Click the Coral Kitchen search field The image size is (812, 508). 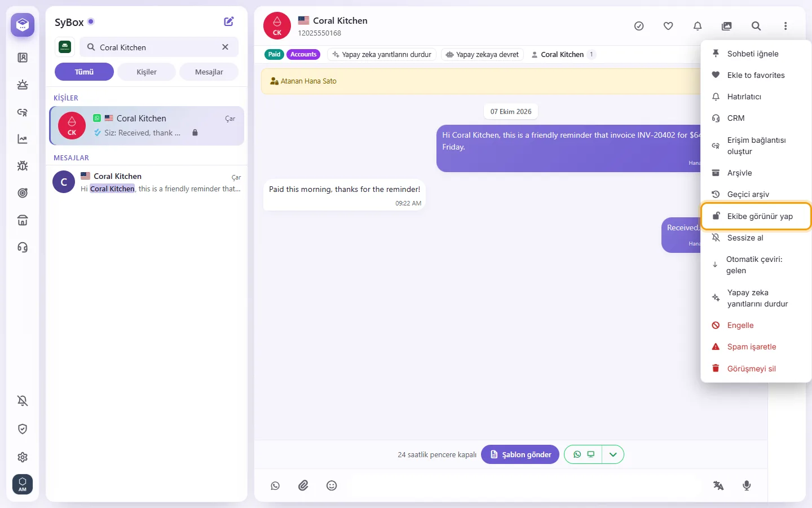point(159,47)
